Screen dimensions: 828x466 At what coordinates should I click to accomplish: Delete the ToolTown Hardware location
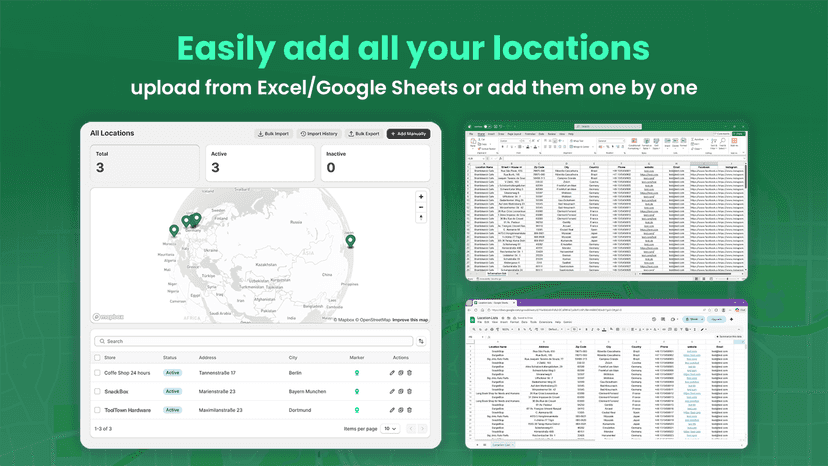click(409, 410)
